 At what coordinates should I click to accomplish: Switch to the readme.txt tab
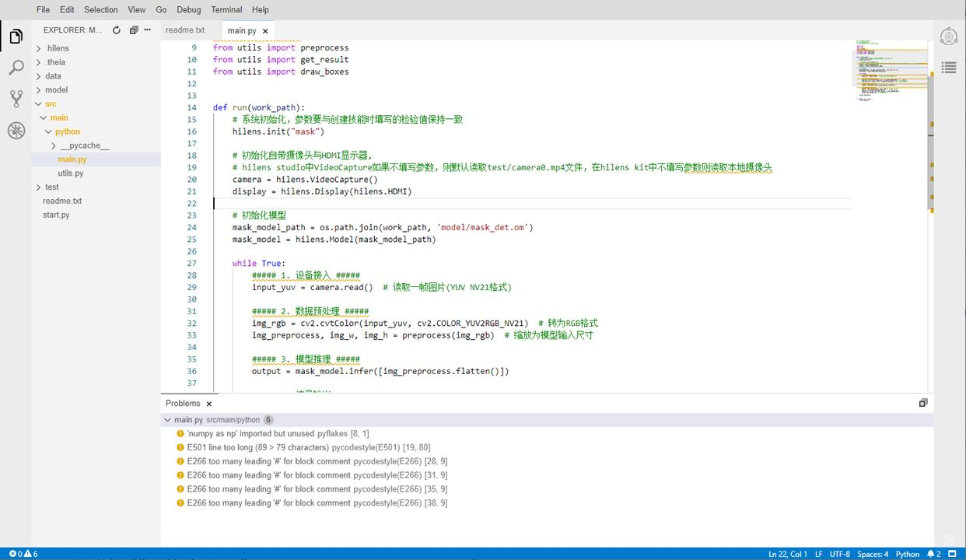tap(185, 30)
